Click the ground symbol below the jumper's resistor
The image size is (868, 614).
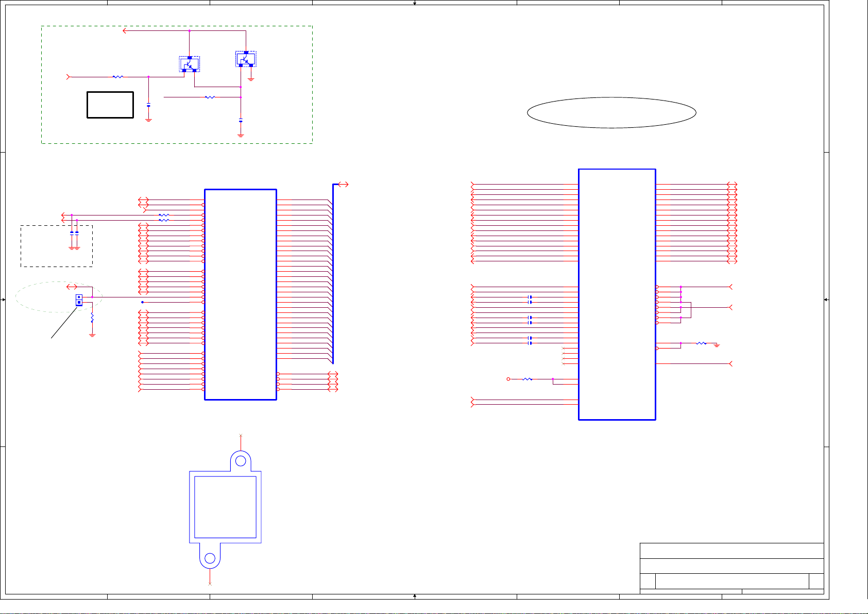pyautogui.click(x=92, y=335)
